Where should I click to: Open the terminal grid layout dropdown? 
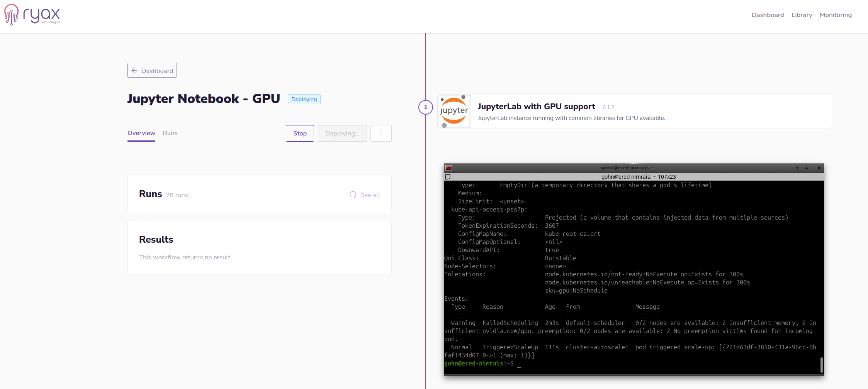(x=448, y=177)
